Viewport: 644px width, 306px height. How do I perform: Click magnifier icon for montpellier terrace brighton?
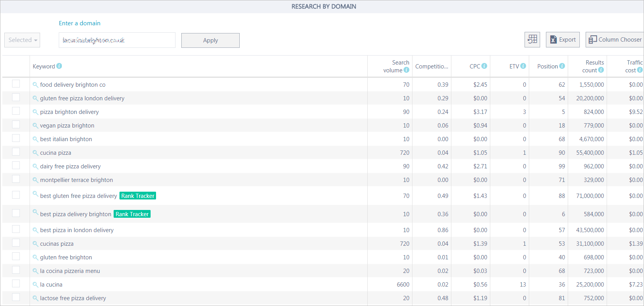35,180
